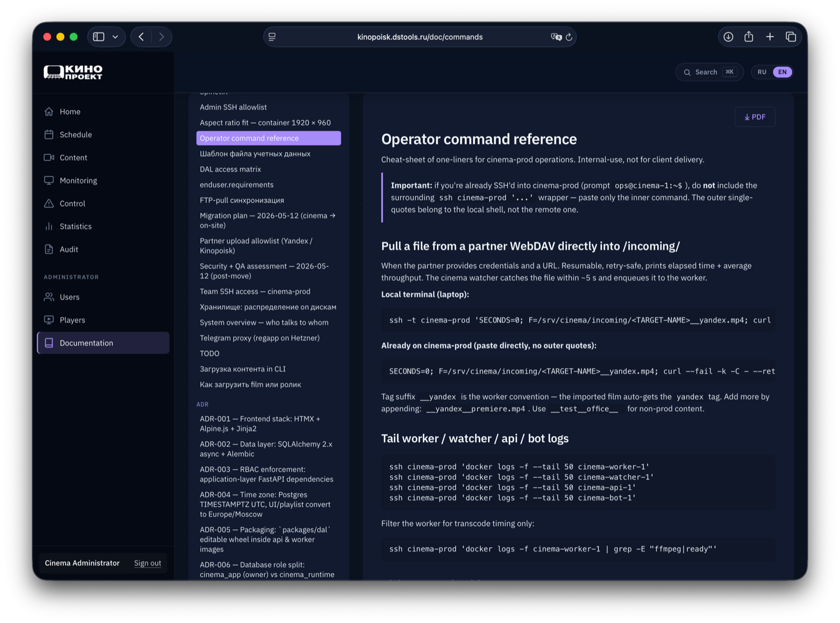The height and width of the screenshot is (623, 840).
Task: Click the local terminal ssh -t code block
Action: [x=578, y=320]
